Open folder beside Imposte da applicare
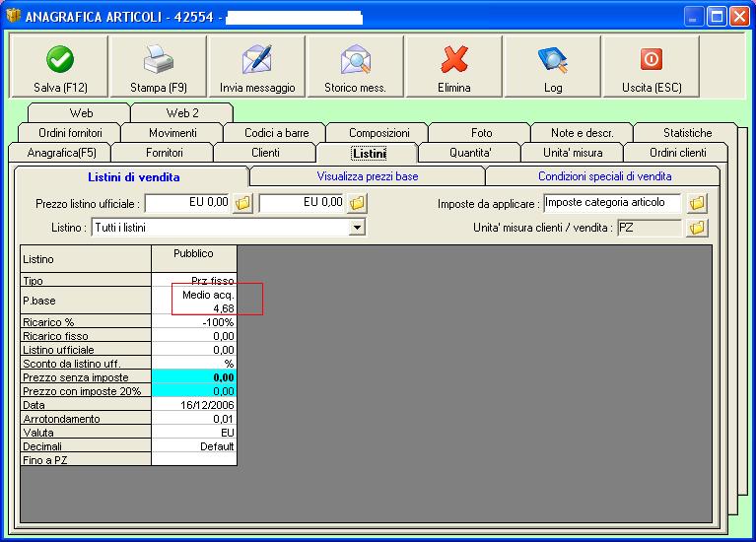The height and width of the screenshot is (542, 756). pos(697,203)
